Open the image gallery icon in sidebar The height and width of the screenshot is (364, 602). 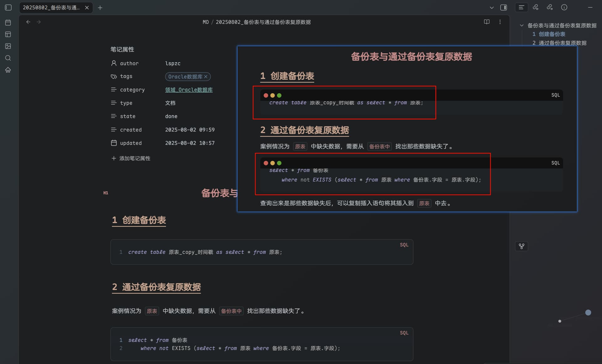pyautogui.click(x=8, y=46)
